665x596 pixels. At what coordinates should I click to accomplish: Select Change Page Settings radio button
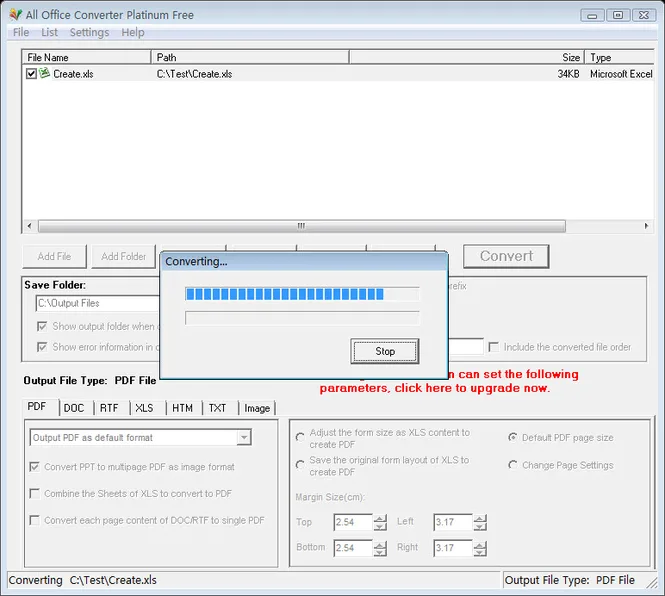pos(512,465)
